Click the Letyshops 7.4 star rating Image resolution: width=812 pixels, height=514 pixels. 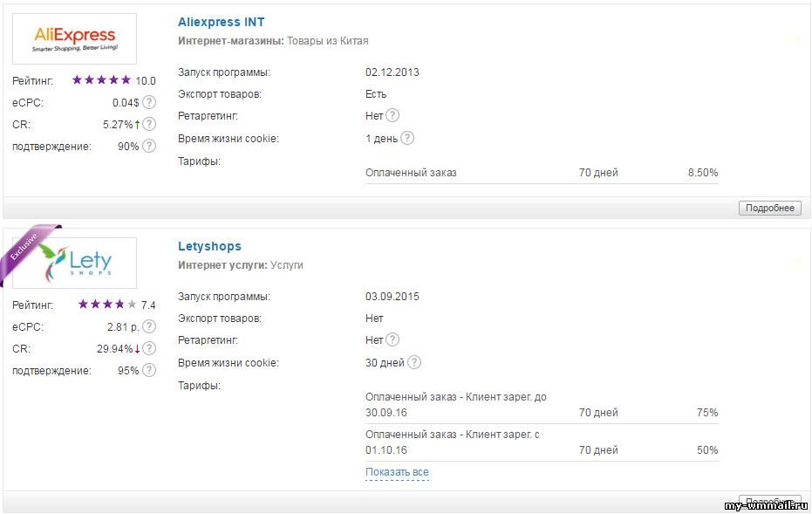point(107,305)
